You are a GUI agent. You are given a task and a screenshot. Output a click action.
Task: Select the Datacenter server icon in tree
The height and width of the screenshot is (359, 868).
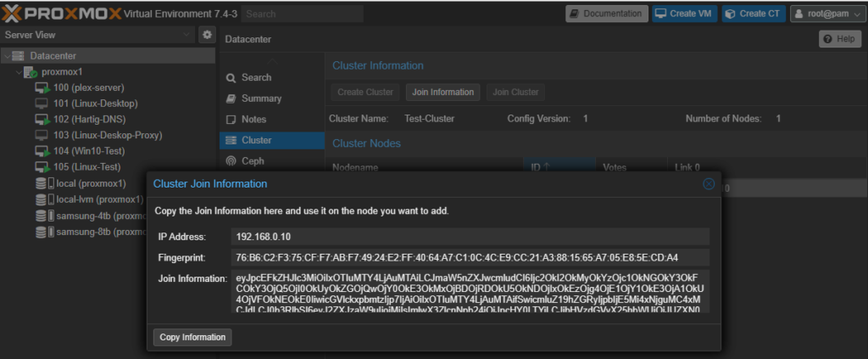19,56
